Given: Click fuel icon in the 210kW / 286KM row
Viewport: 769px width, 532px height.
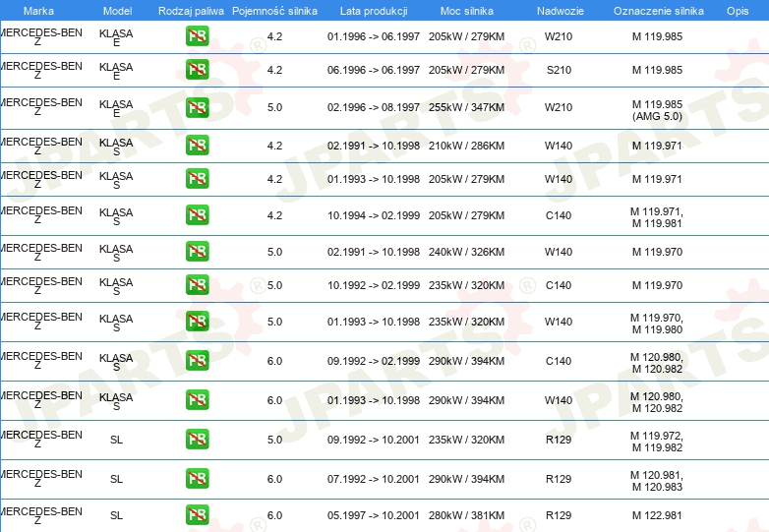Looking at the screenshot, I should pyautogui.click(x=197, y=146).
